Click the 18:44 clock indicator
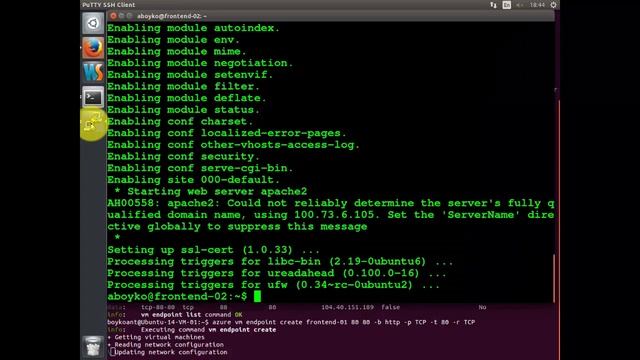Viewport: 640px width, 360px height. [x=537, y=5]
